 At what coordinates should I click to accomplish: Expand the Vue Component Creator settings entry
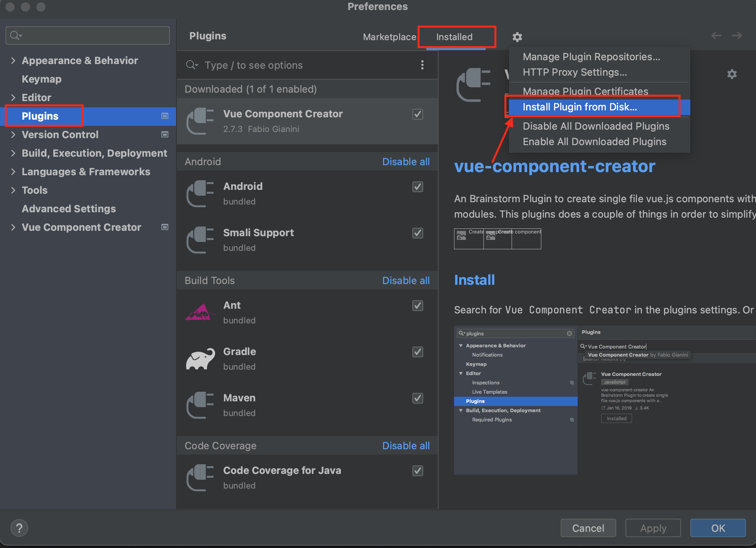pos(14,227)
